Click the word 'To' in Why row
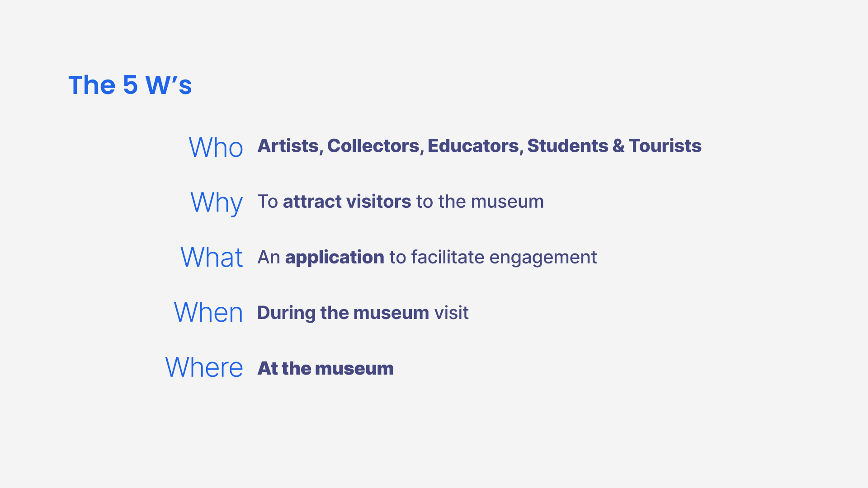Screen dimensions: 868x488 pyautogui.click(x=268, y=202)
